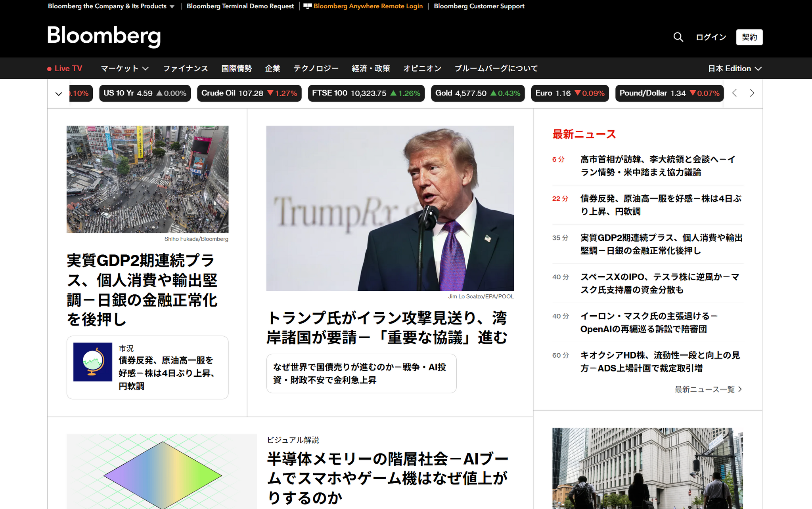Open the ファイナンス section
This screenshot has height=509, width=812.
(x=186, y=69)
